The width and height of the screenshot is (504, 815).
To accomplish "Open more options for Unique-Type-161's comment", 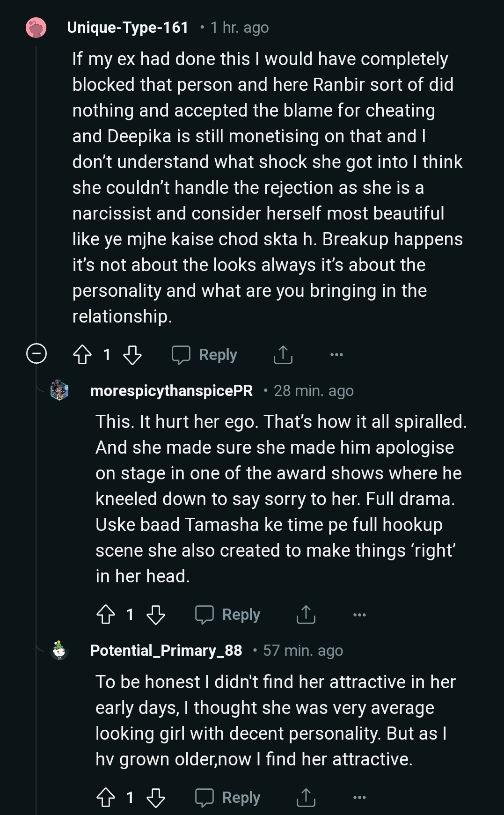I will (x=336, y=355).
